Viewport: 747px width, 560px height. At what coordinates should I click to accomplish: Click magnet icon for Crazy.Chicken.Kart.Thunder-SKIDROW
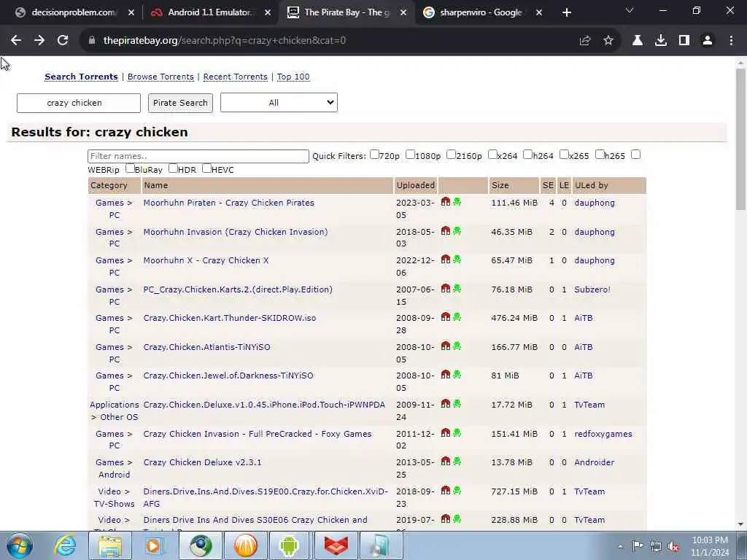tap(446, 316)
